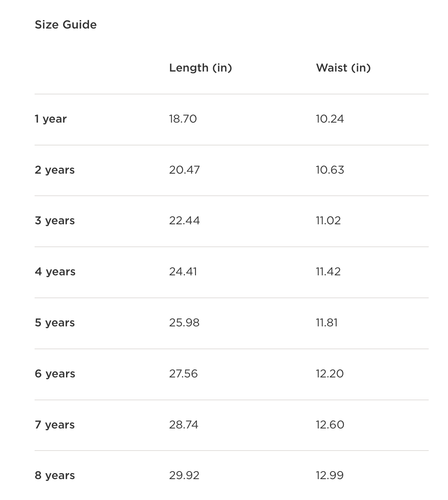Viewport: 448px width, 500px height.
Task: Select the 28.74 length value
Action: [184, 425]
